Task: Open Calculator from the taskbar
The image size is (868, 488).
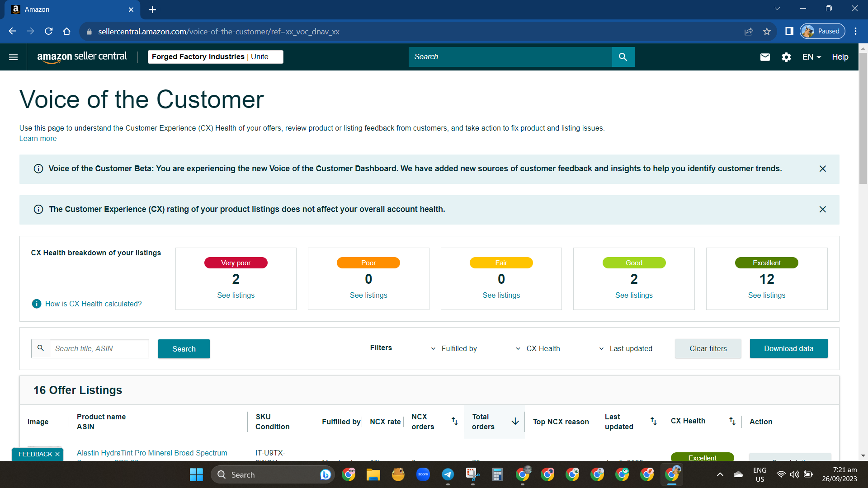Action: point(497,474)
